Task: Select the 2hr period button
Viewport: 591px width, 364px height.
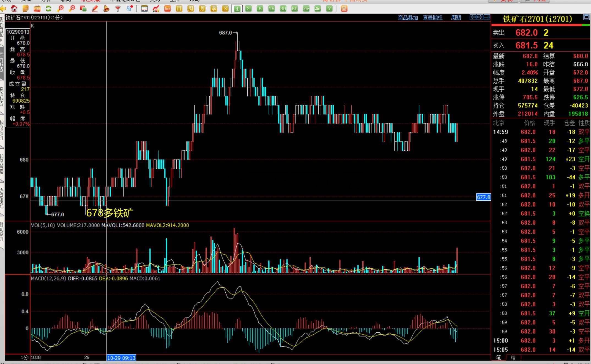Action: coord(306,9)
